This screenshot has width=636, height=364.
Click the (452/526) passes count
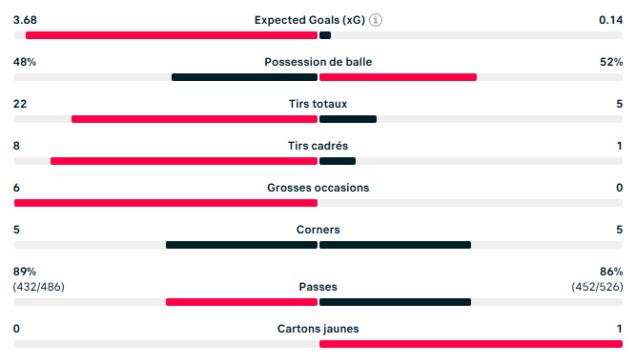click(x=597, y=287)
